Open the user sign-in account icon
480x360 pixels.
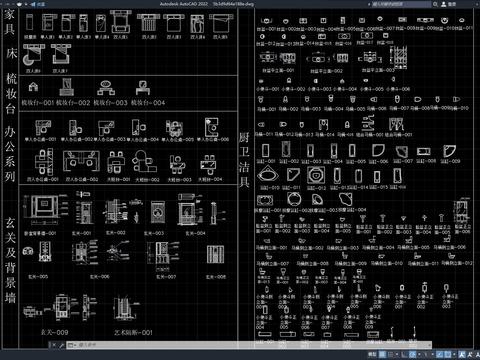coord(444,4)
